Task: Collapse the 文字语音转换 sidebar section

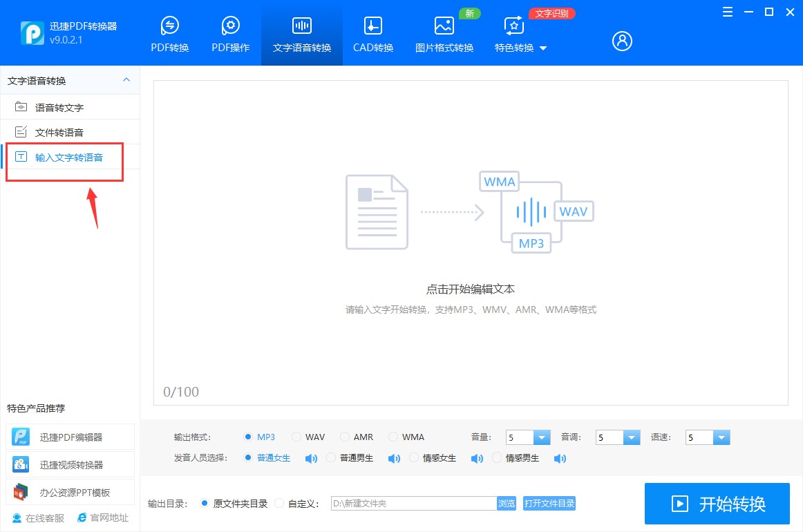Action: click(x=126, y=80)
